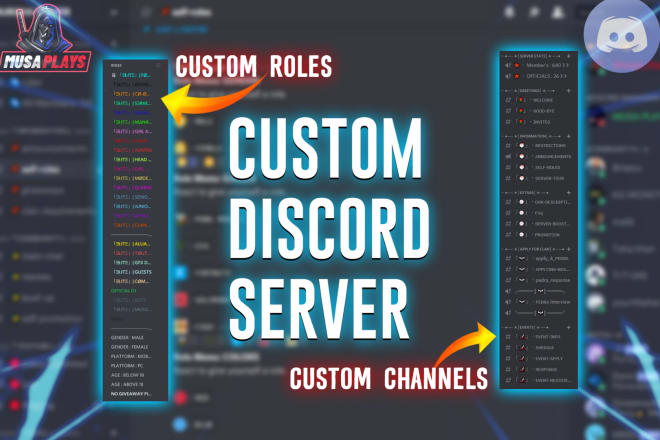Collapse the EVENTS category header
Viewport: 660px width, 440px height.
coord(527,327)
